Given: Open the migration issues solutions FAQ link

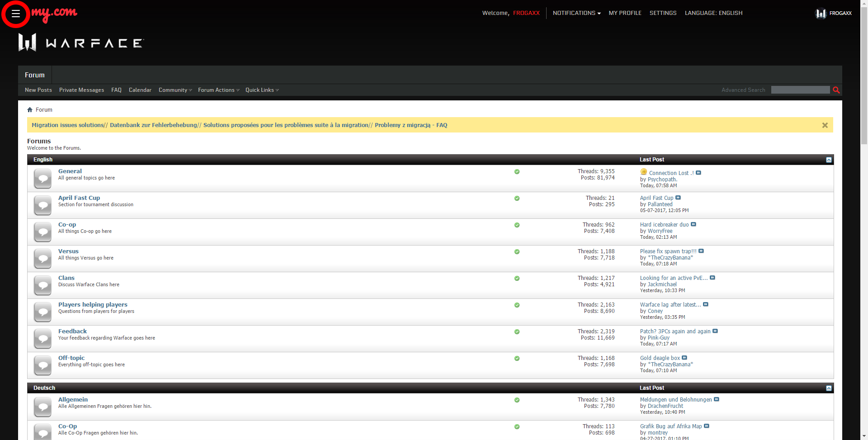Looking at the screenshot, I should pyautogui.click(x=240, y=125).
